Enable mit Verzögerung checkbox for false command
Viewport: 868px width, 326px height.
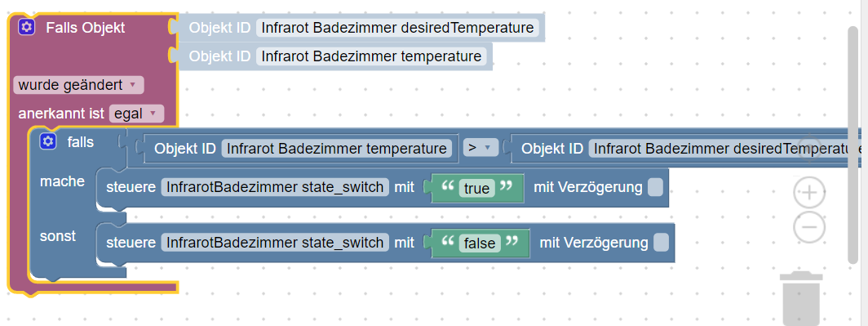click(661, 243)
